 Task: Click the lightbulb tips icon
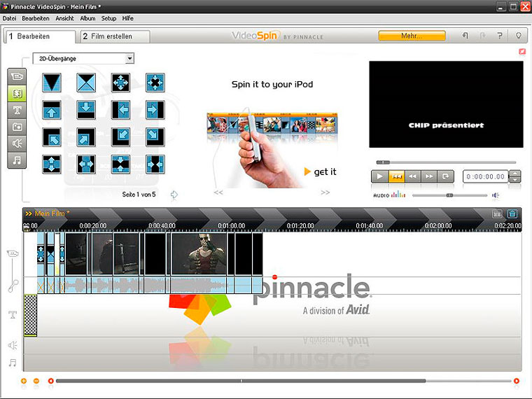click(x=519, y=35)
